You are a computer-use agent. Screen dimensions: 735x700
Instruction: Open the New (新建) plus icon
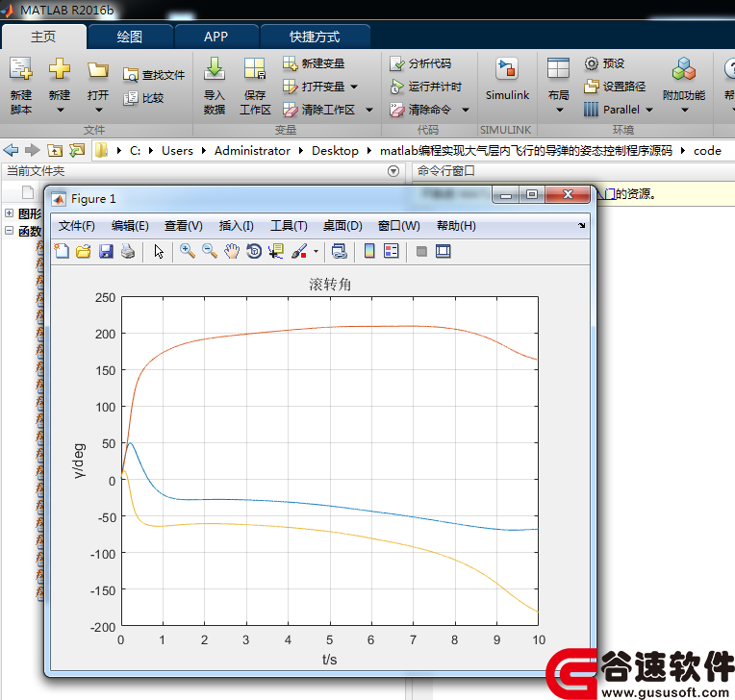[60, 69]
